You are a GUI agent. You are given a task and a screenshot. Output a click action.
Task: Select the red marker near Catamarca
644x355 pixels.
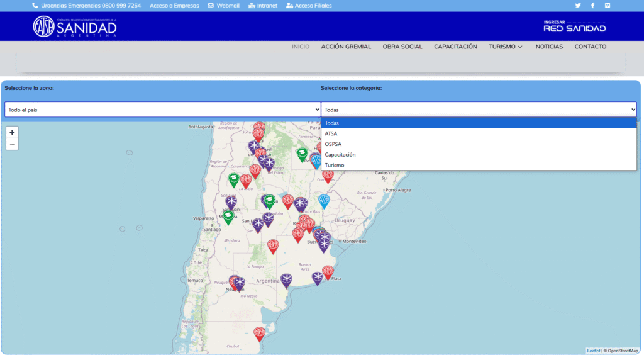(255, 171)
